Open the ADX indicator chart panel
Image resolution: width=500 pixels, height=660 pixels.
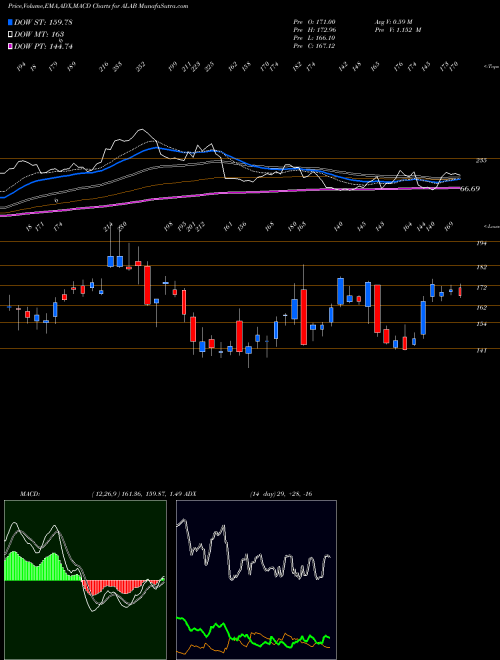(x=256, y=580)
